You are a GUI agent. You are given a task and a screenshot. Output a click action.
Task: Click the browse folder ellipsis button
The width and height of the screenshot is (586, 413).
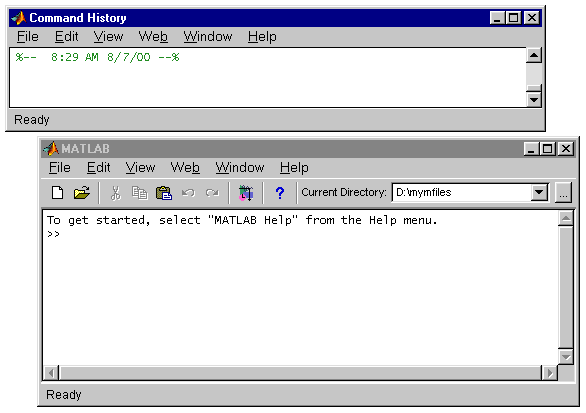pos(563,192)
